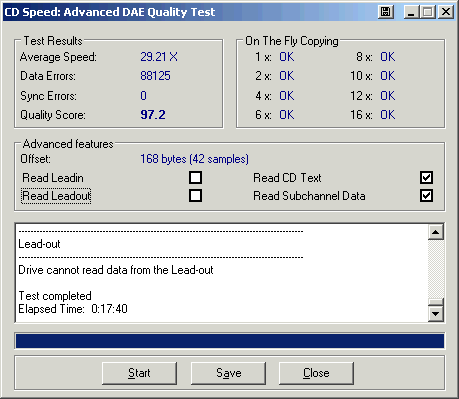Viewport: 459px width, 399px height.
Task: Click the disabled maximize window button
Action: pos(428,12)
